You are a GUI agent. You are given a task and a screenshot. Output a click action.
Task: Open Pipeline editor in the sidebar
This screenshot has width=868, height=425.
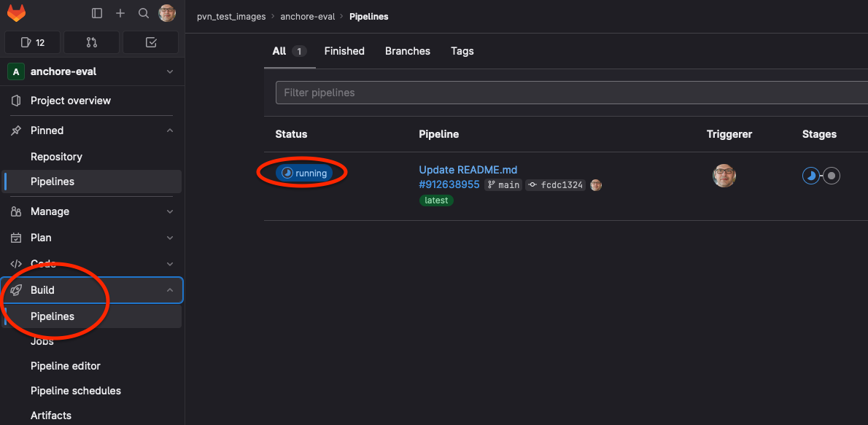click(x=66, y=366)
